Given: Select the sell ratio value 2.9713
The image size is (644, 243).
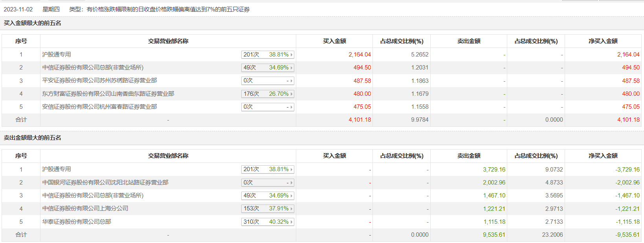Looking at the screenshot, I should [554, 209].
